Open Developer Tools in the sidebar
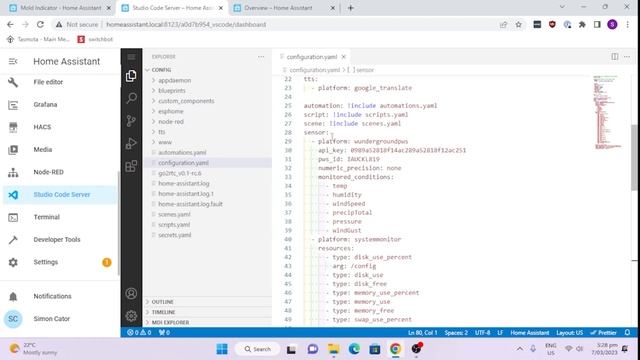640x360 pixels. pyautogui.click(x=60, y=240)
